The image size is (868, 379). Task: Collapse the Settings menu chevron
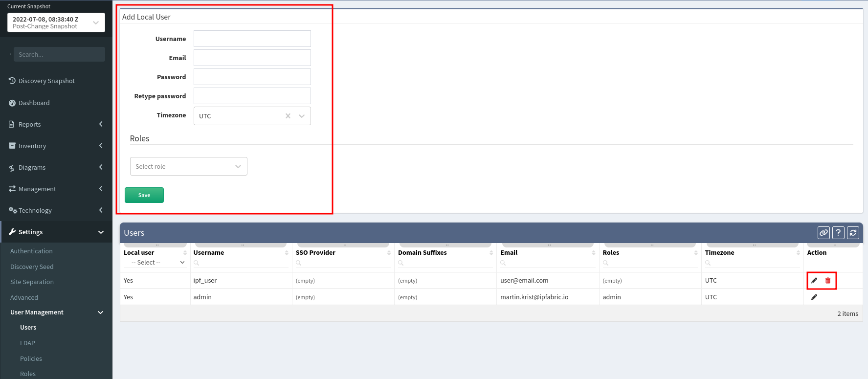(101, 232)
